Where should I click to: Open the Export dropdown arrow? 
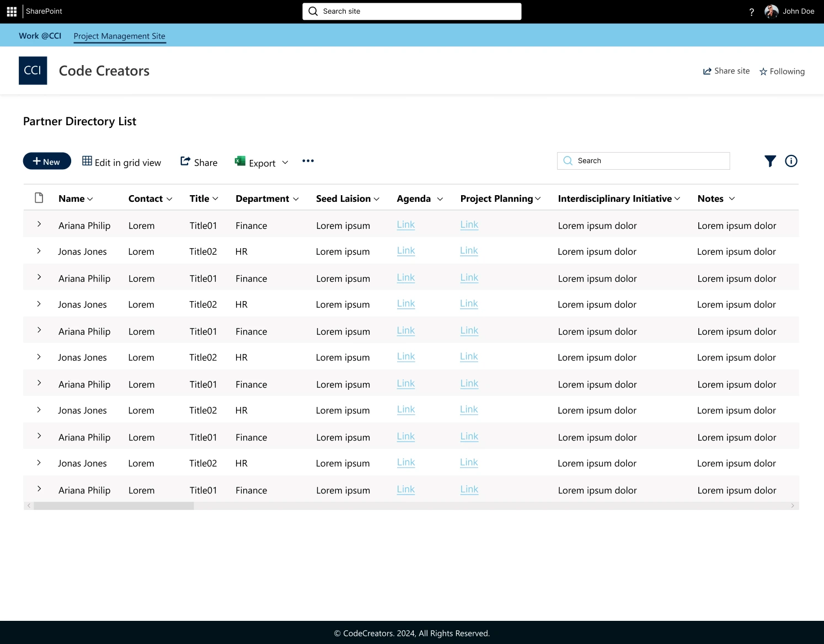(286, 162)
